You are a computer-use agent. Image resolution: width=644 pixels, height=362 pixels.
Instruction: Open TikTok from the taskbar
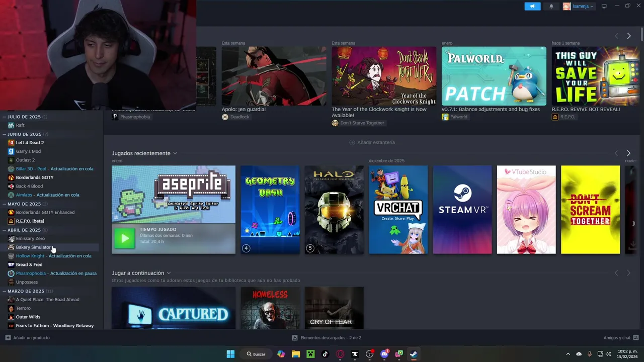point(325,354)
